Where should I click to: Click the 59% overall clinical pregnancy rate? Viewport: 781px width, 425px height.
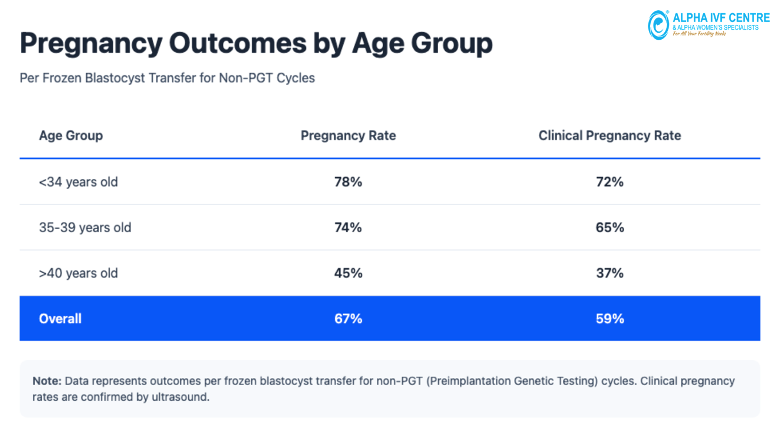[x=610, y=319]
